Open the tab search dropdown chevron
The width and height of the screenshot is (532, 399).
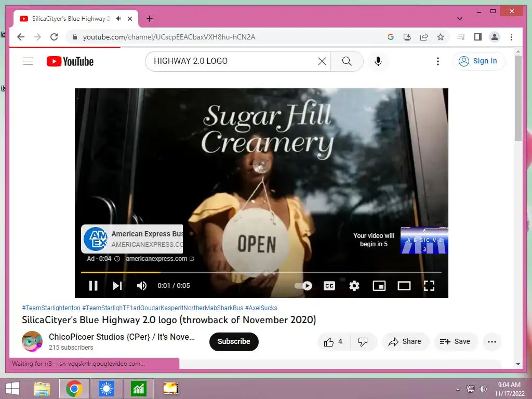[x=460, y=19]
